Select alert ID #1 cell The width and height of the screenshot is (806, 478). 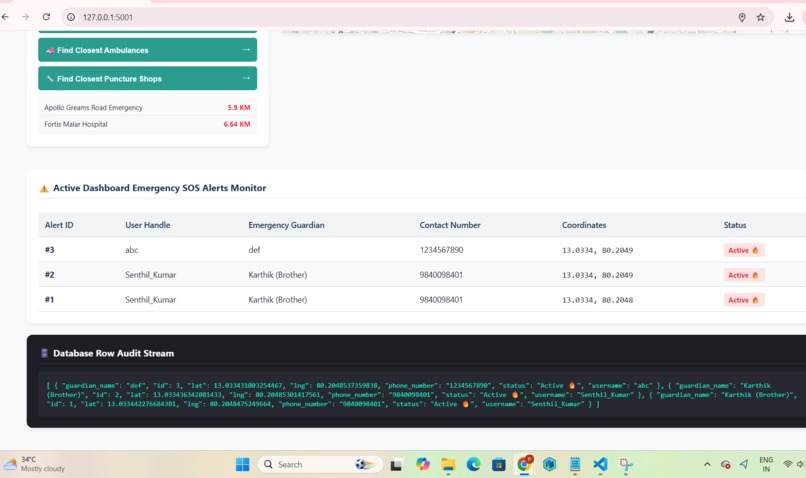[x=49, y=299]
